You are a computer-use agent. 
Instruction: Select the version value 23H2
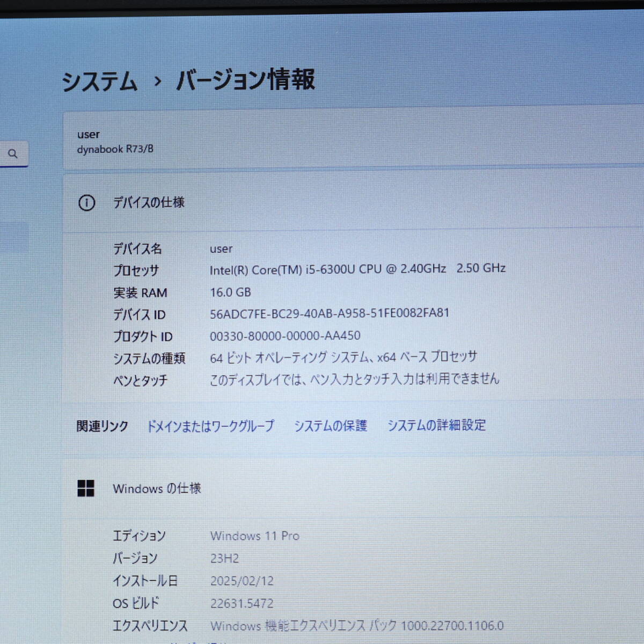point(224,558)
